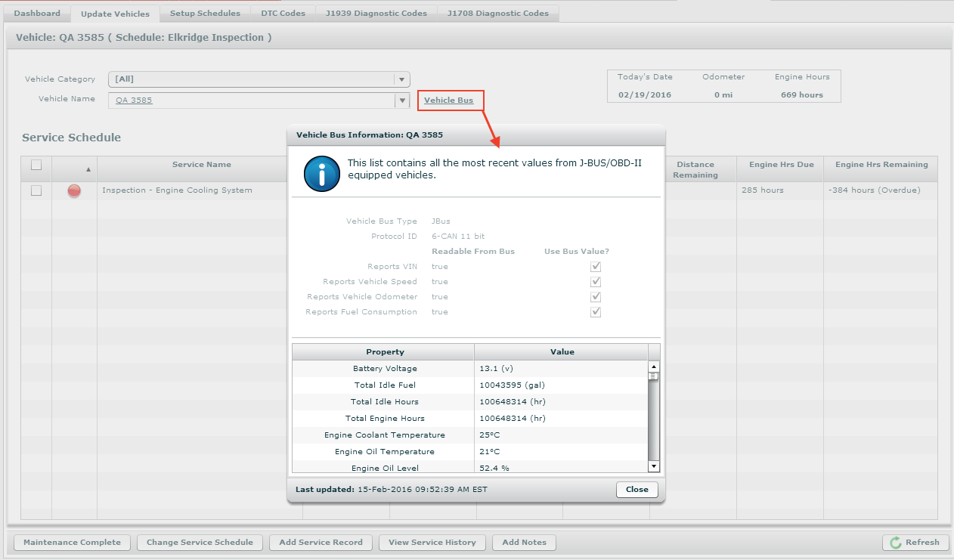Click the scrollbar up arrow in the property table

pyautogui.click(x=653, y=366)
